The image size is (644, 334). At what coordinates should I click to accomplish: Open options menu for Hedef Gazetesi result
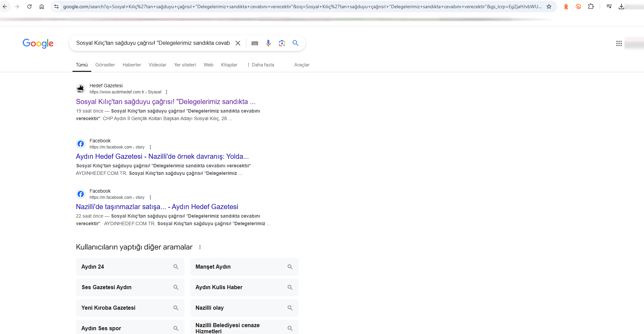[166, 92]
